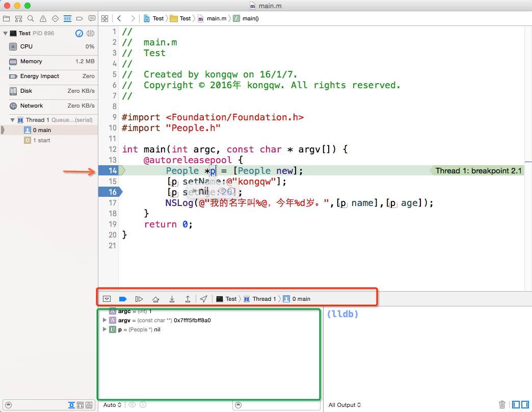Clear console with the trash icon
Image resolution: width=532 pixels, height=412 pixels.
click(x=502, y=405)
